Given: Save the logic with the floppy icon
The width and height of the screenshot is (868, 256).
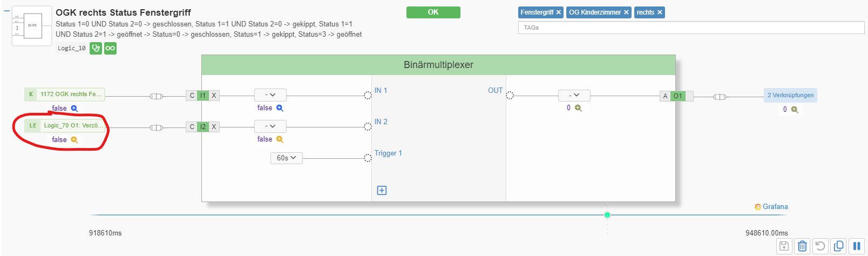Looking at the screenshot, I should [x=784, y=246].
